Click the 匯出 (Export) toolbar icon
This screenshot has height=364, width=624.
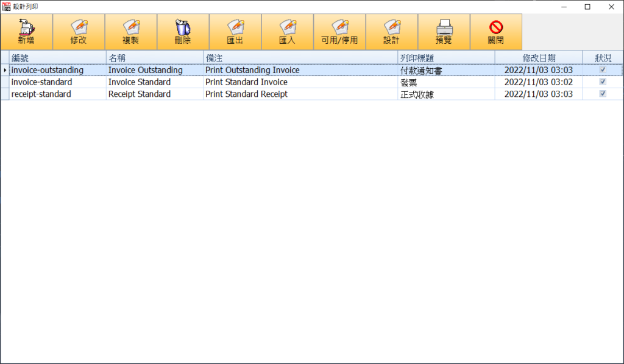coord(235,27)
